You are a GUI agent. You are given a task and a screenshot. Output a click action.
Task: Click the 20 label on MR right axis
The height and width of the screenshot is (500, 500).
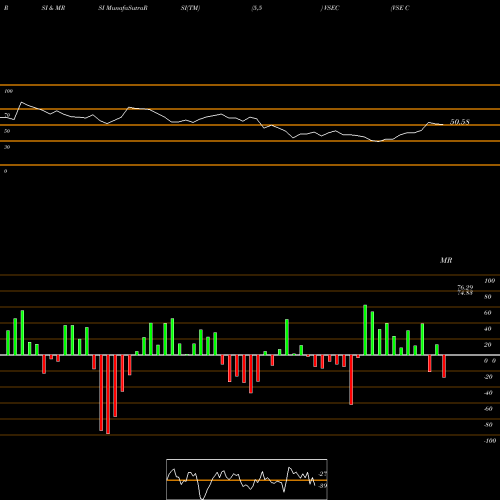coord(488,345)
